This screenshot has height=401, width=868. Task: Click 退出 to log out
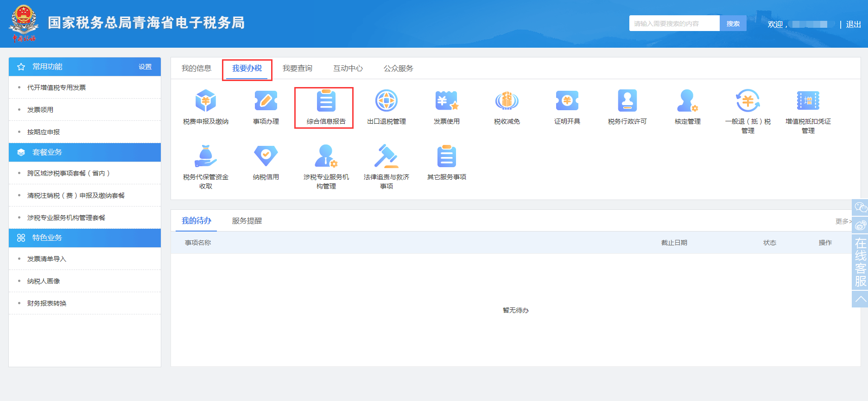[854, 24]
